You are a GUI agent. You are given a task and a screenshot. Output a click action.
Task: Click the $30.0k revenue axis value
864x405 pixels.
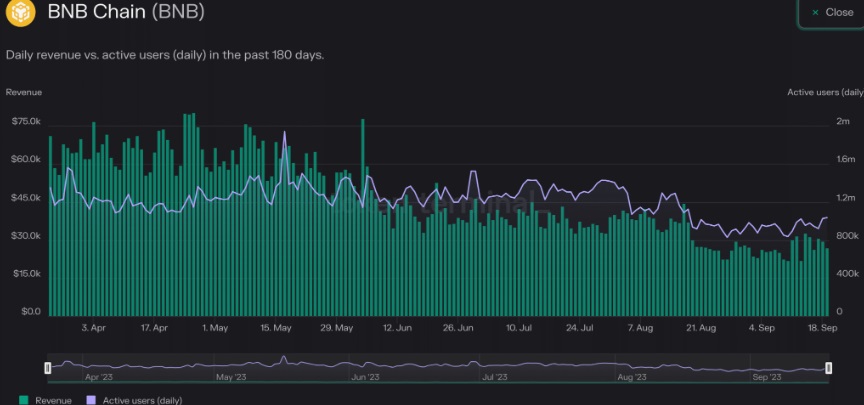(x=26, y=235)
